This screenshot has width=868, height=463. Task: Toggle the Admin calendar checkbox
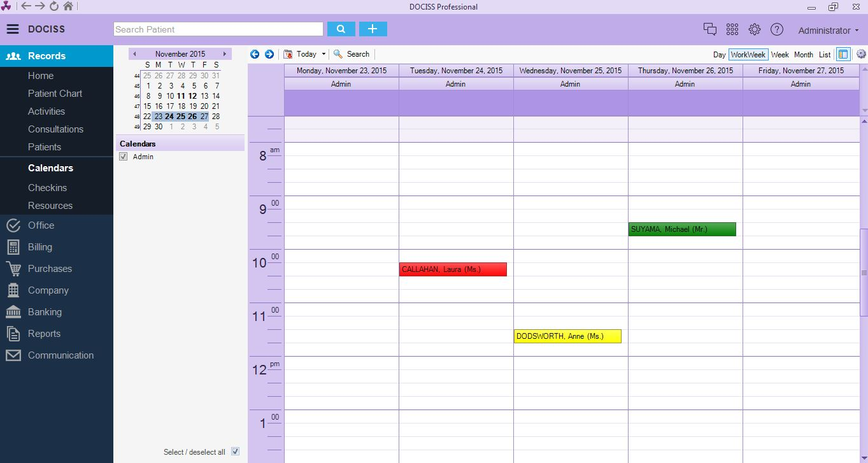pyautogui.click(x=124, y=157)
